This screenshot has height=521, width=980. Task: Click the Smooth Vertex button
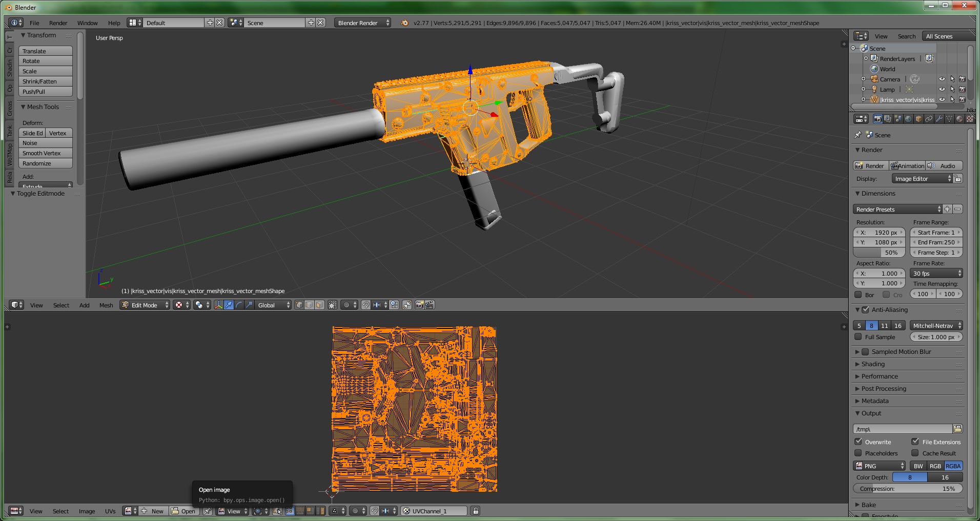coord(45,153)
